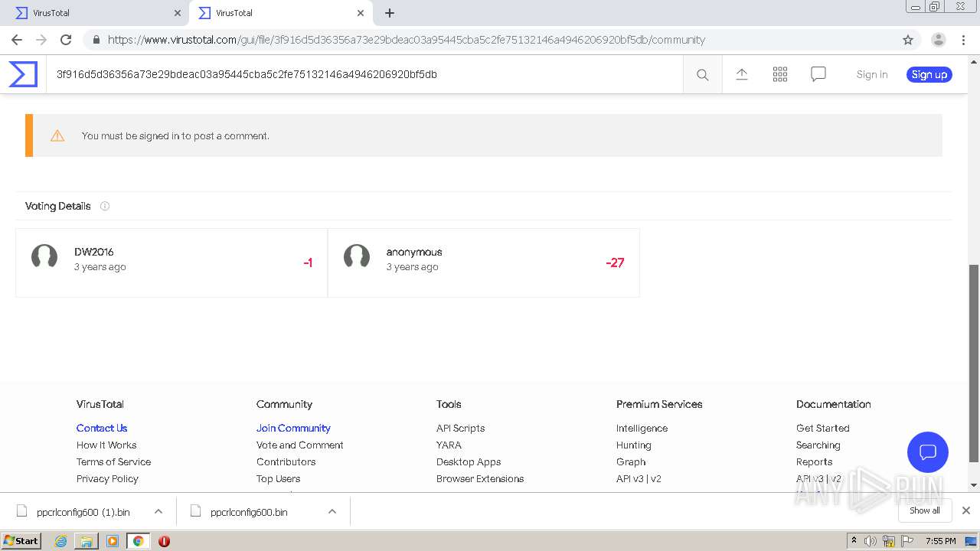Click the red Opera-like taskbar icon
The image size is (980, 551).
click(x=164, y=541)
